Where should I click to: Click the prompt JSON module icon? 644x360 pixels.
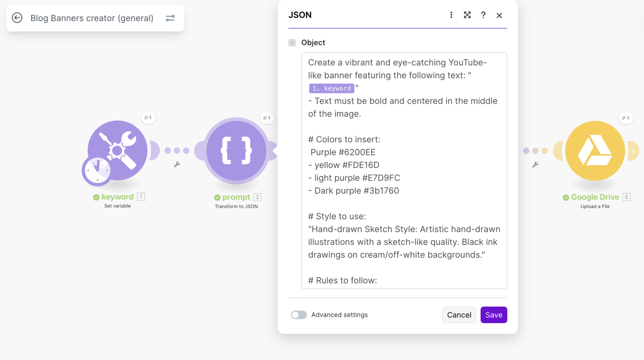coord(236,150)
